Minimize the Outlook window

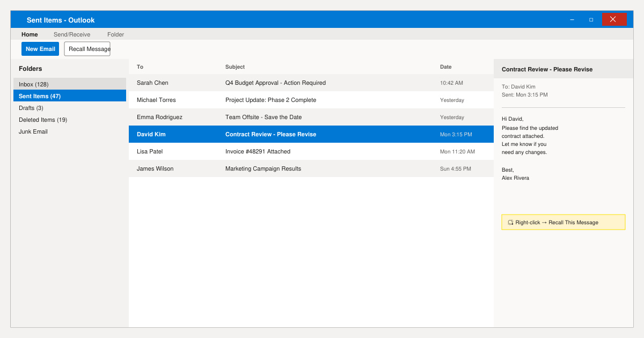click(572, 19)
